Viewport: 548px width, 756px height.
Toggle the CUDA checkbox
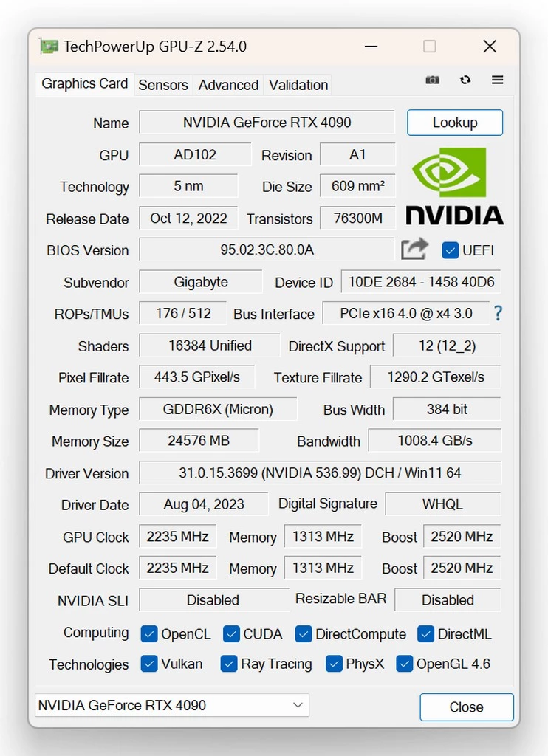pyautogui.click(x=231, y=634)
